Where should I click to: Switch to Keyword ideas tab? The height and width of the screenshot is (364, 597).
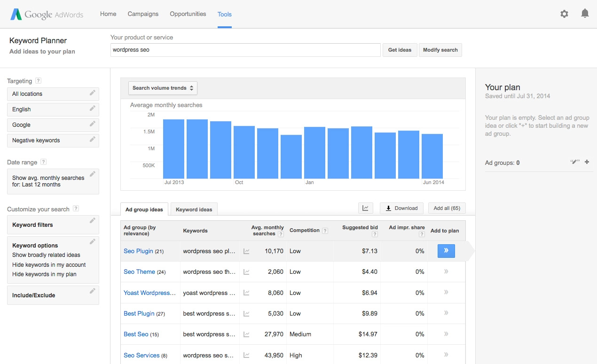point(194,209)
